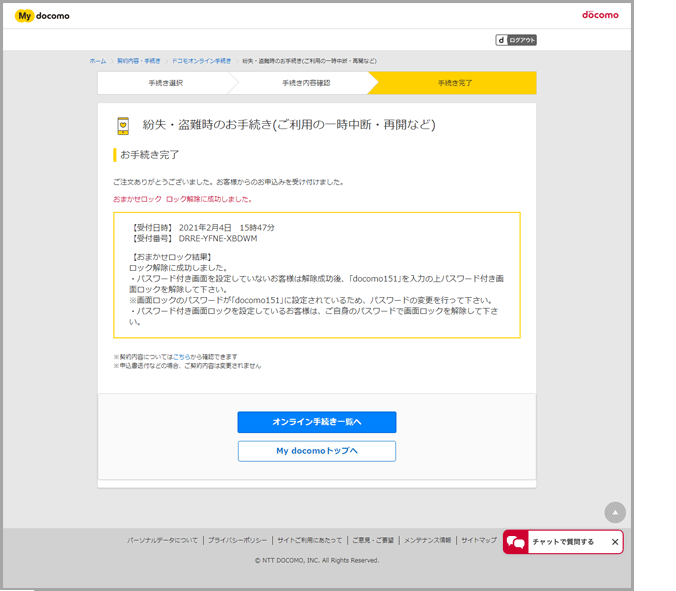Open 契約内容・手続き breadcrumb link
The image size is (676, 591).
[x=138, y=61]
